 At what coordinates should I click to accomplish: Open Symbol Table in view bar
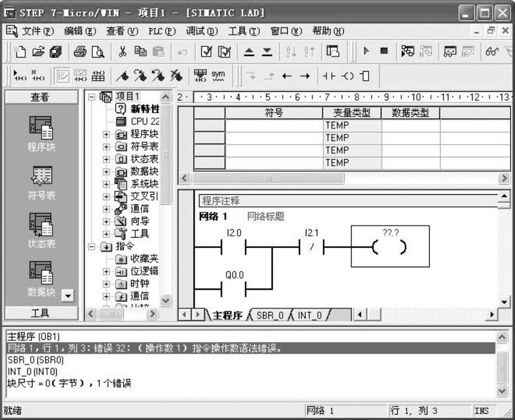pyautogui.click(x=41, y=183)
